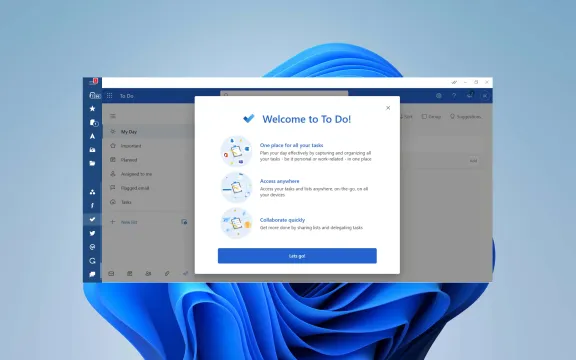
Task: Click the "Let's go!" button
Action: tap(297, 256)
